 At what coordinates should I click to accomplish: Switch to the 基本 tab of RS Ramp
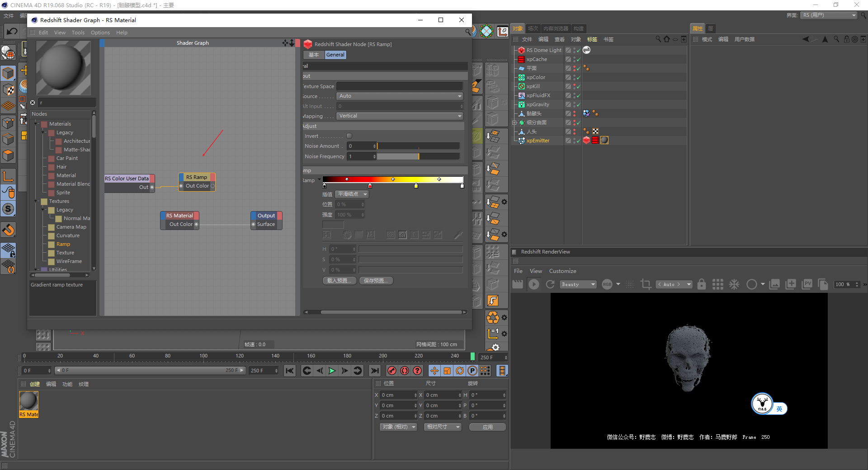[x=314, y=55]
